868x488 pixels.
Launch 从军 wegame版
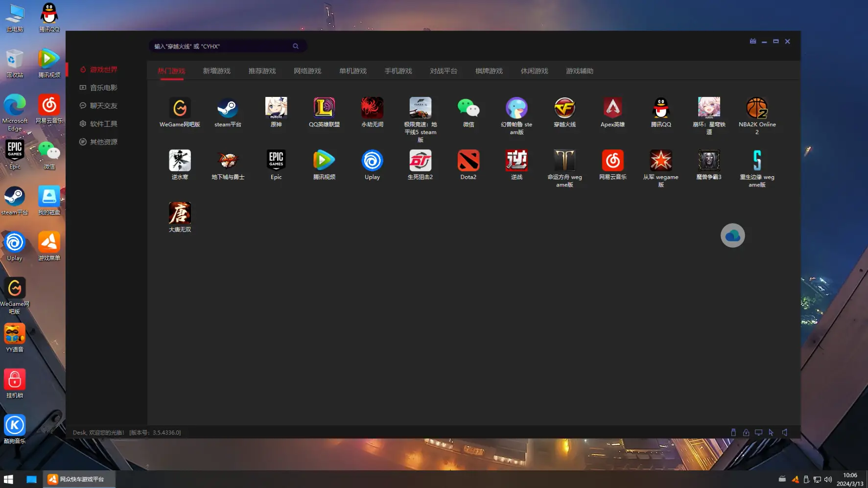click(x=661, y=169)
